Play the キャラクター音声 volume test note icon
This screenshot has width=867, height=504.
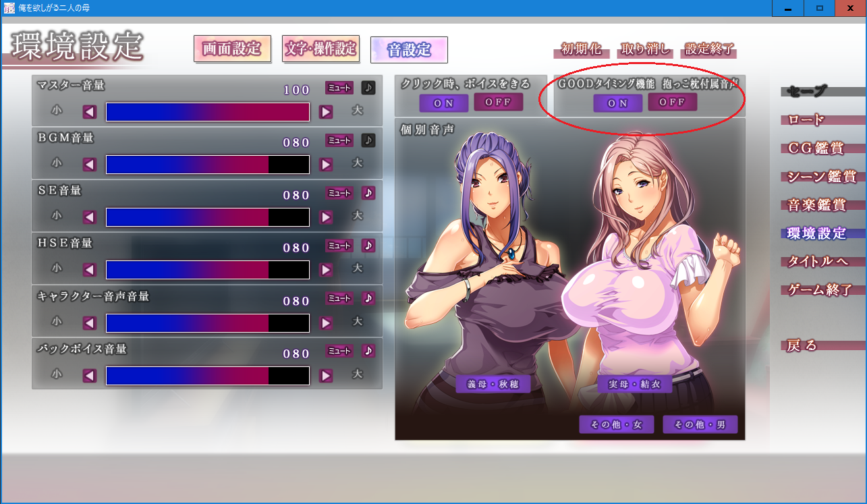368,298
